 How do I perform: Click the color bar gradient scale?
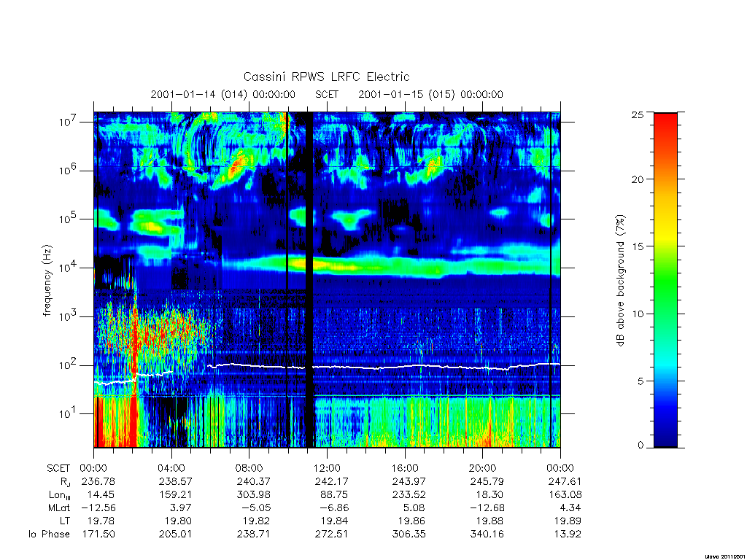pyautogui.click(x=665, y=280)
